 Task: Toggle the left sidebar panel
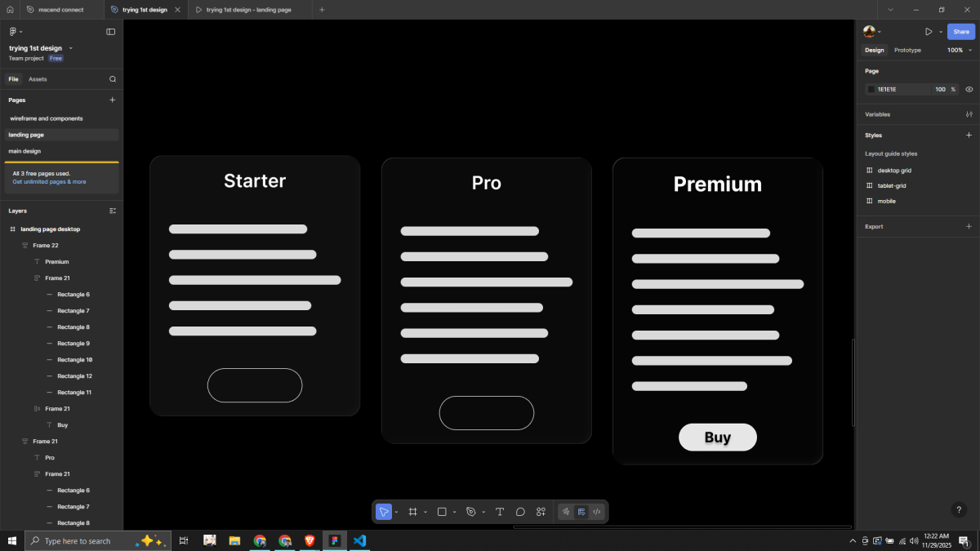click(x=111, y=32)
